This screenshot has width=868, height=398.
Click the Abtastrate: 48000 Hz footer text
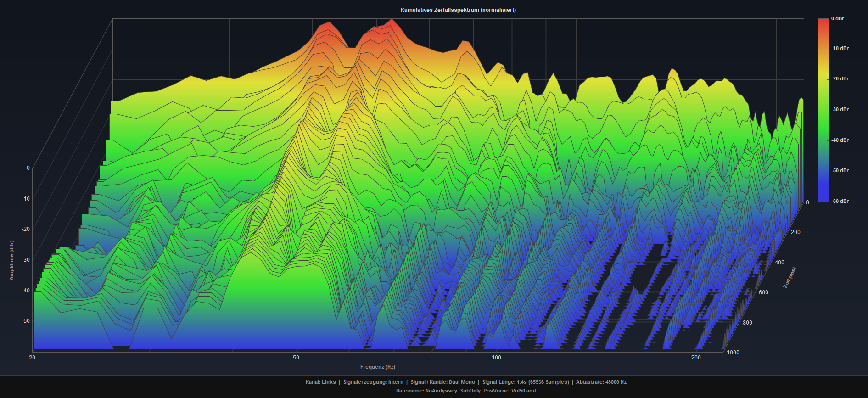pos(601,382)
